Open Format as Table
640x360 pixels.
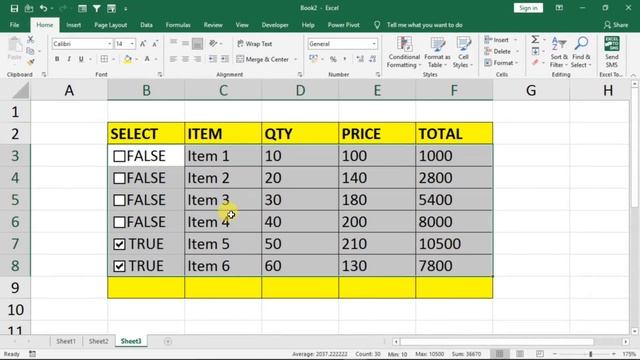click(x=437, y=52)
